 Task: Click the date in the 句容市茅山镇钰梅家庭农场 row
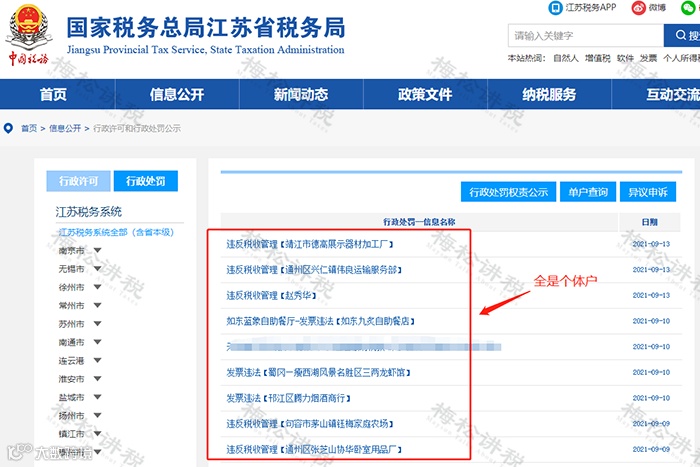651,424
